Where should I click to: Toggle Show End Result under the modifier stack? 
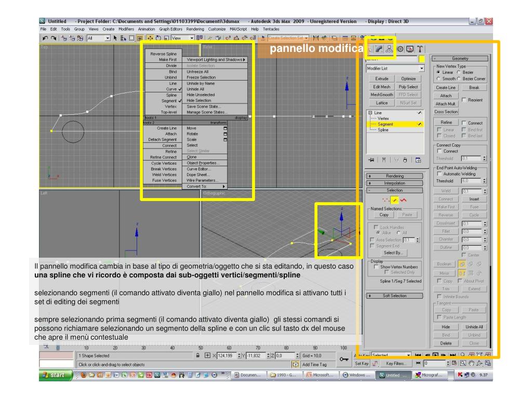tap(384, 160)
